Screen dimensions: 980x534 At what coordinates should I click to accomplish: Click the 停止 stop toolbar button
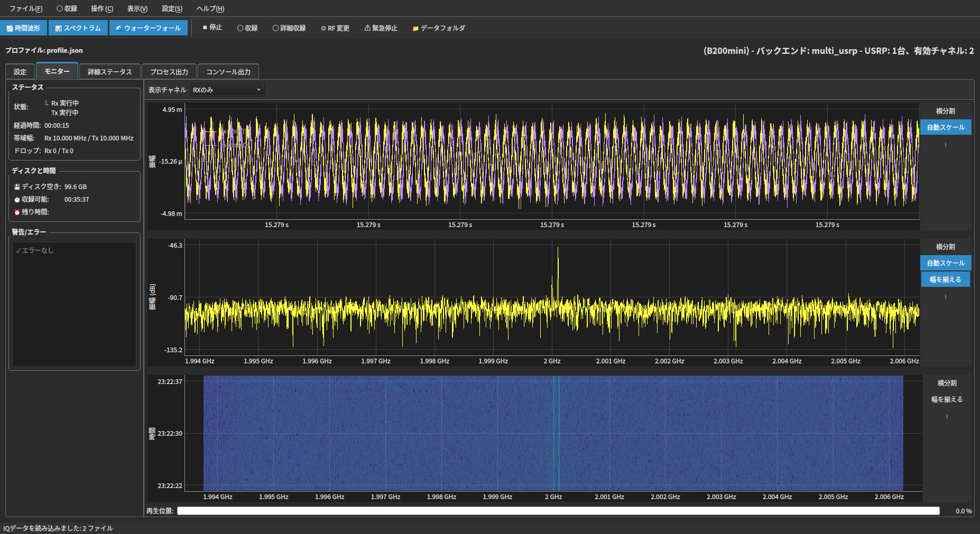(212, 27)
